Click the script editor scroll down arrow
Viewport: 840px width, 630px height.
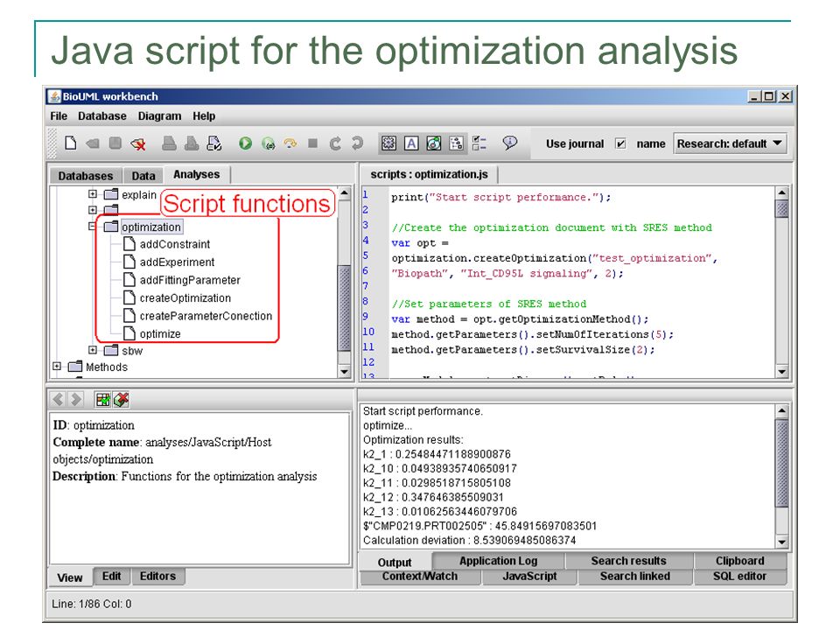(x=782, y=371)
